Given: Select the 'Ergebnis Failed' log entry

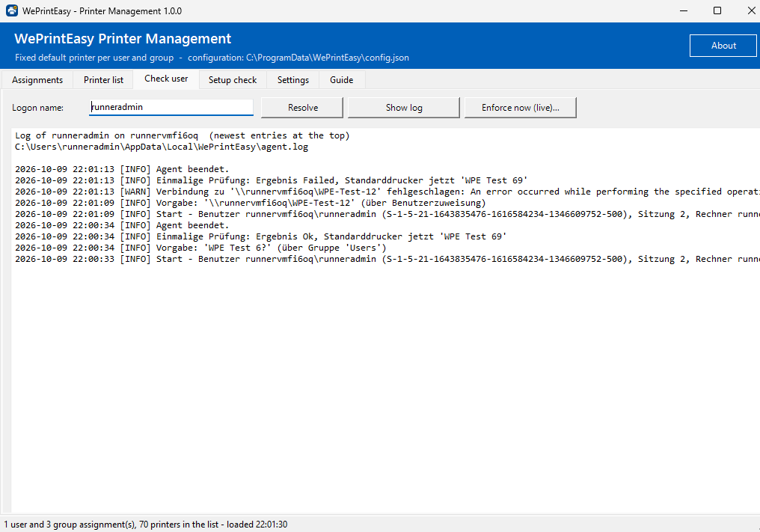Looking at the screenshot, I should point(271,180).
